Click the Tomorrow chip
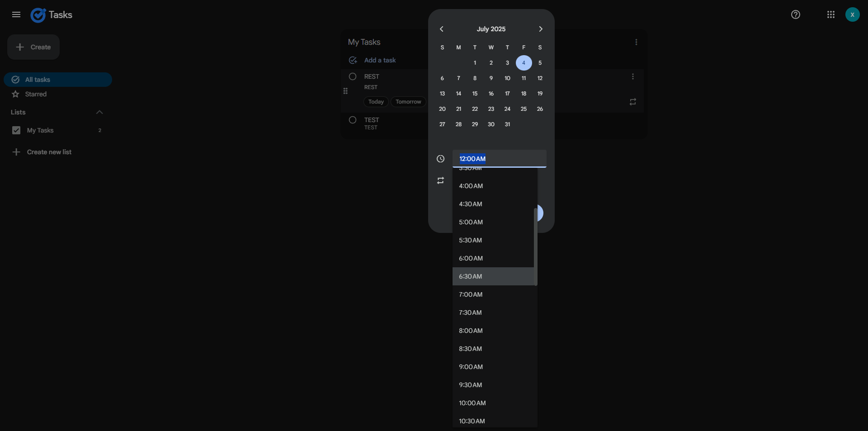Screen dimensions: 868x431 click(408, 102)
